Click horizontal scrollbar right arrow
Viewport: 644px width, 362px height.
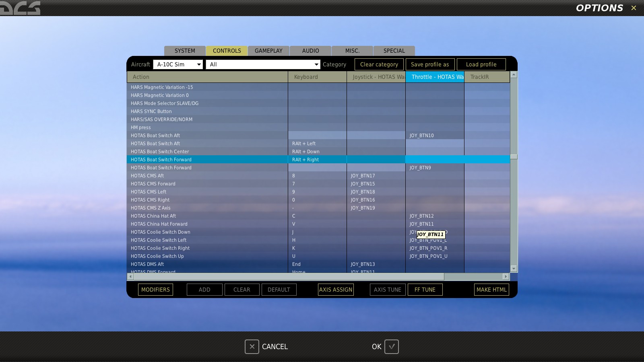(506, 276)
